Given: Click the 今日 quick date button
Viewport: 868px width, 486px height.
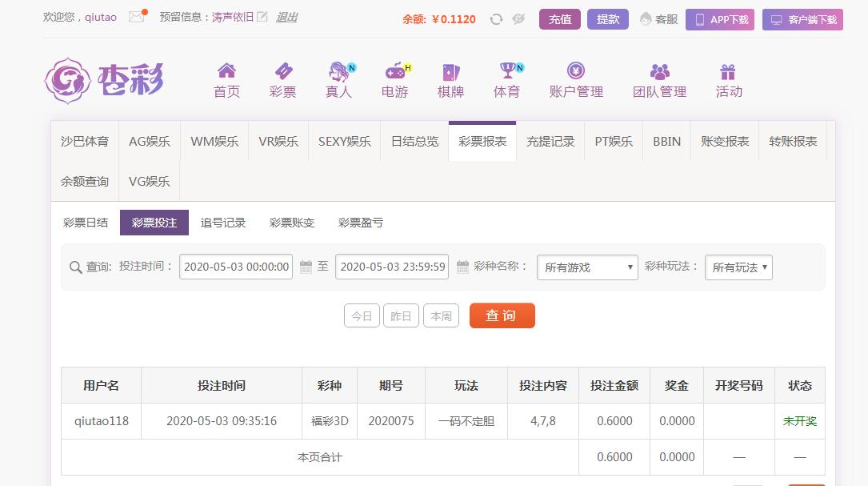Looking at the screenshot, I should 362,316.
